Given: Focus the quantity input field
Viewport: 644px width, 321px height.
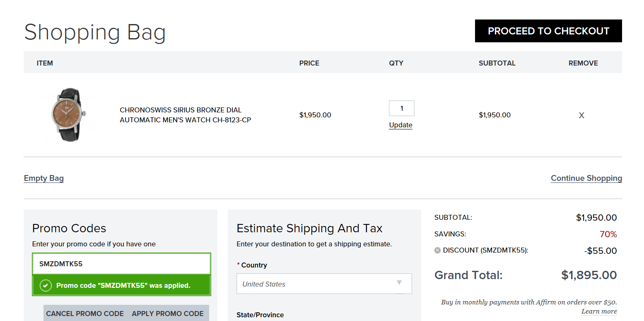Looking at the screenshot, I should coord(401,108).
